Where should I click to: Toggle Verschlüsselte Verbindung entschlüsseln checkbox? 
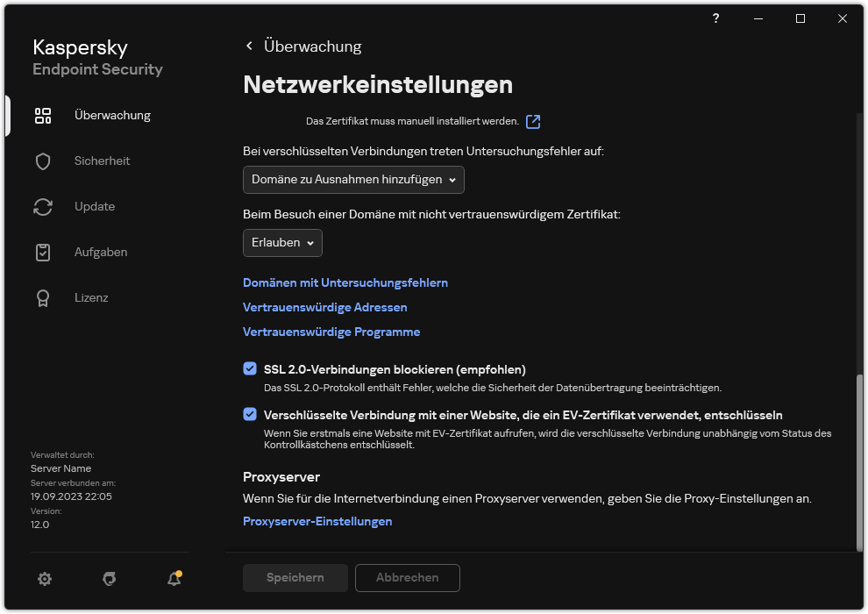(250, 414)
